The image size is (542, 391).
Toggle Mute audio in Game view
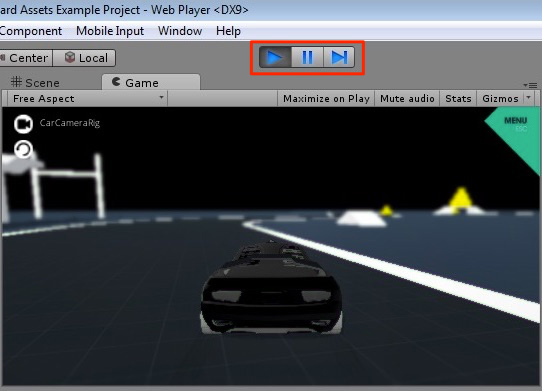(407, 99)
